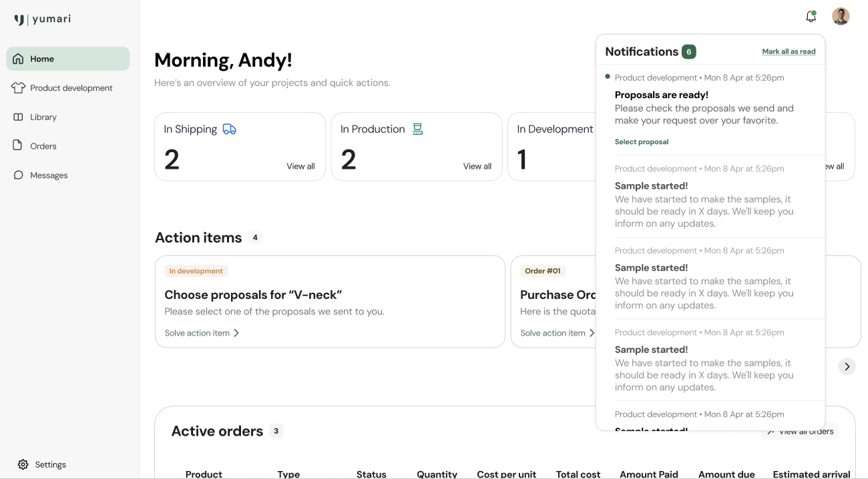The width and height of the screenshot is (868, 479).
Task: Click the Library book icon
Action: pyautogui.click(x=18, y=117)
